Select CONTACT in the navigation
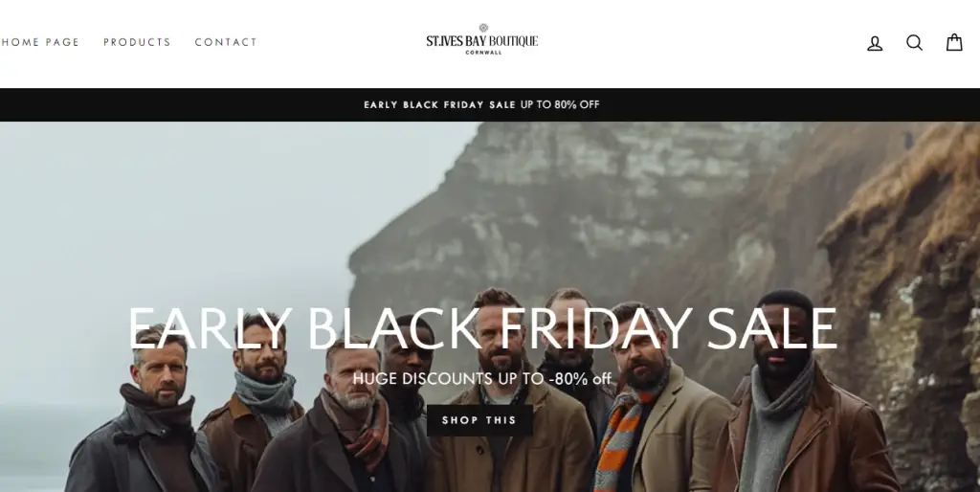This screenshot has width=980, height=492. coord(226,42)
